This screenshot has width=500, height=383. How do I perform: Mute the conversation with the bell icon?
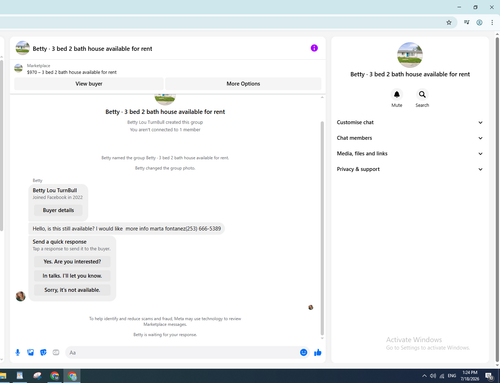click(x=397, y=94)
